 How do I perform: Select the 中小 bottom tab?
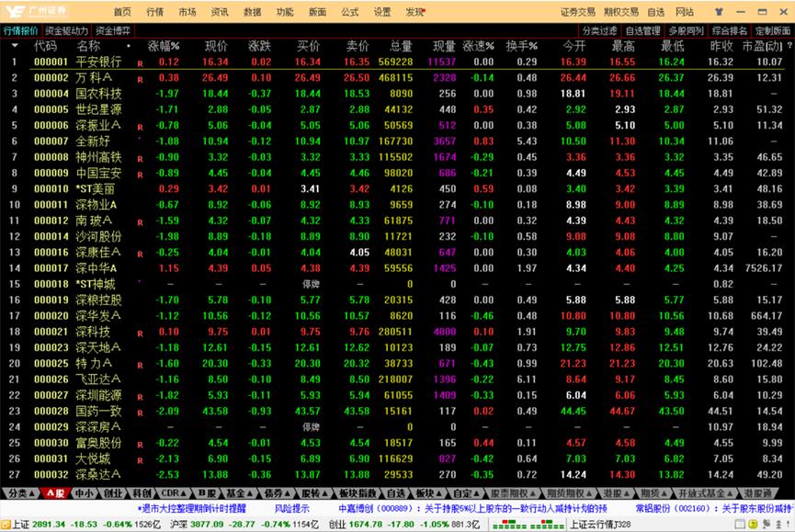[85, 493]
